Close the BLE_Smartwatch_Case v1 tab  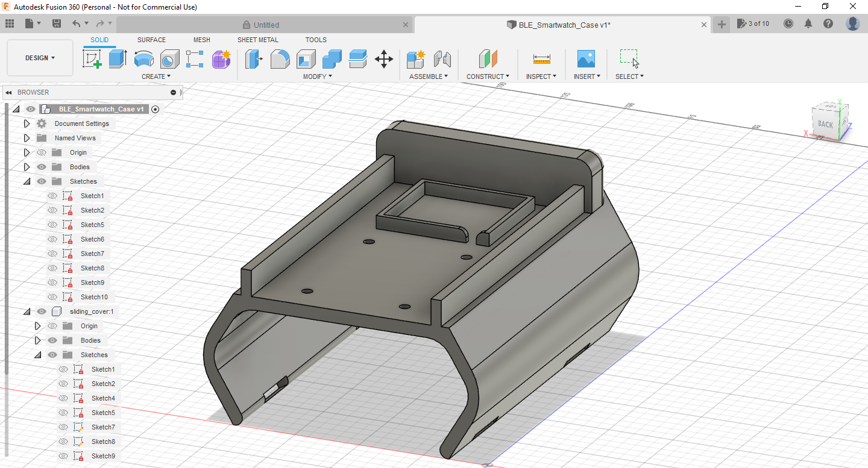[x=704, y=25]
